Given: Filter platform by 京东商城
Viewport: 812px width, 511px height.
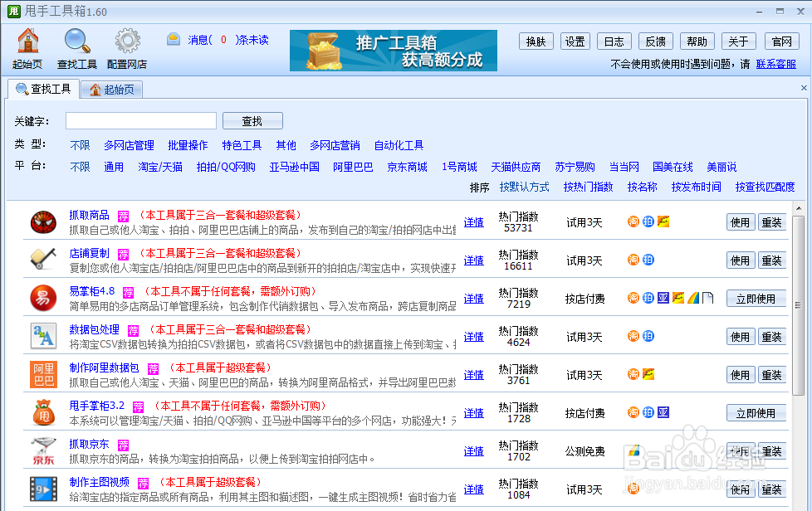Looking at the screenshot, I should [408, 167].
